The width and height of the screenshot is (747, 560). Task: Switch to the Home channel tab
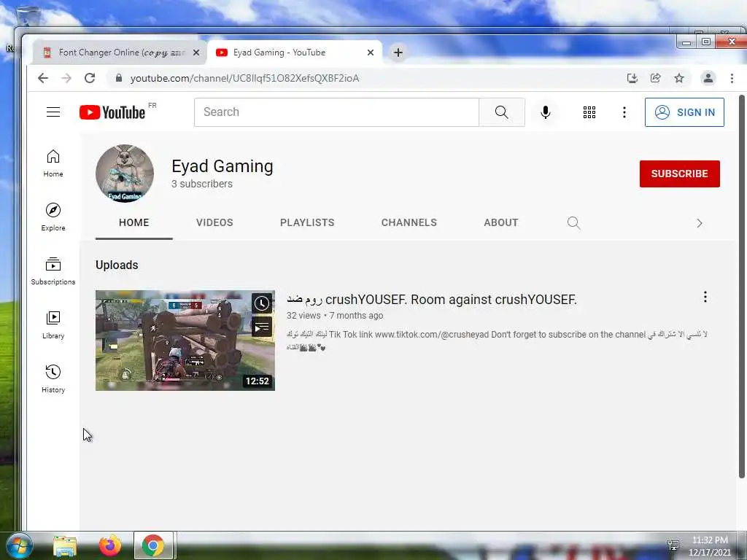(134, 223)
